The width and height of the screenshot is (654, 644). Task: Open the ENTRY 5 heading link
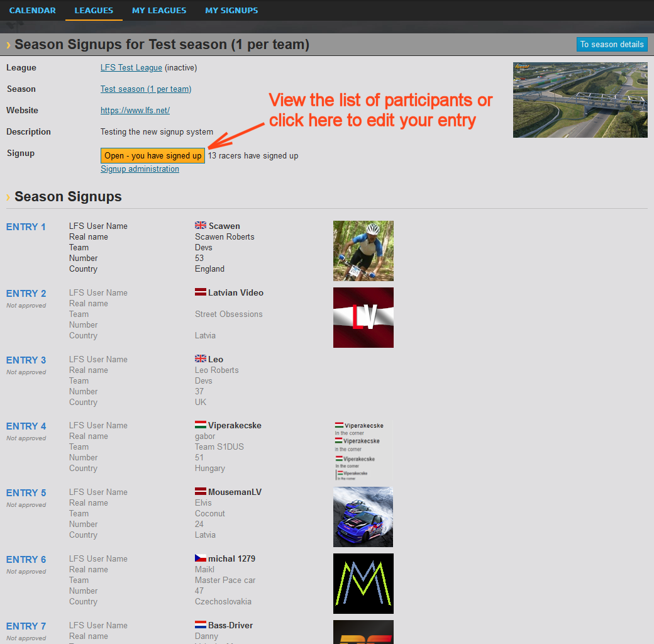point(26,493)
